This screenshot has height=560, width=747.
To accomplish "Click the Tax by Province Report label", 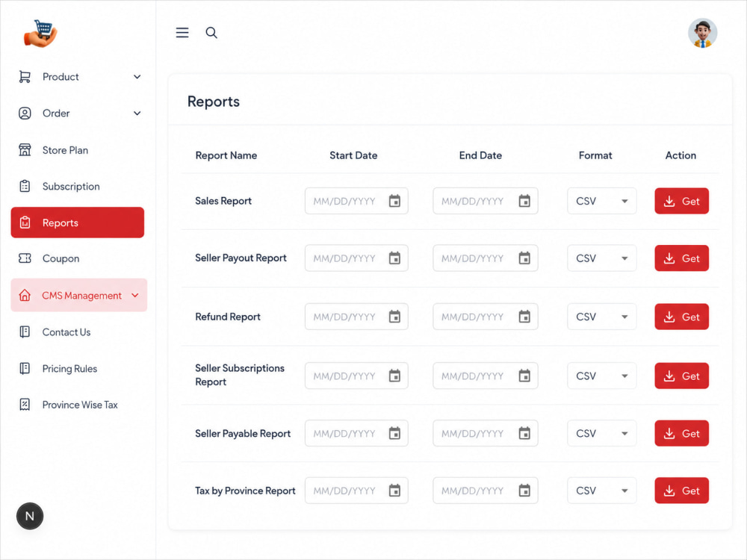I will point(245,491).
